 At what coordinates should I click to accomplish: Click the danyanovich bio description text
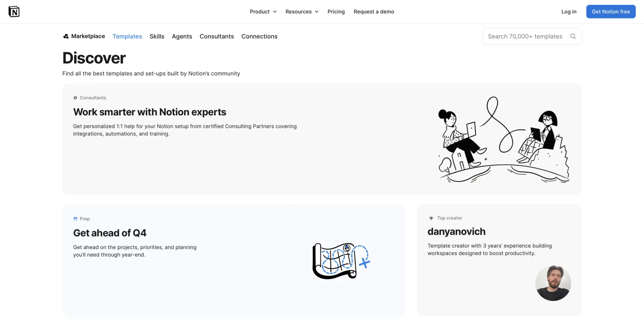pos(490,249)
